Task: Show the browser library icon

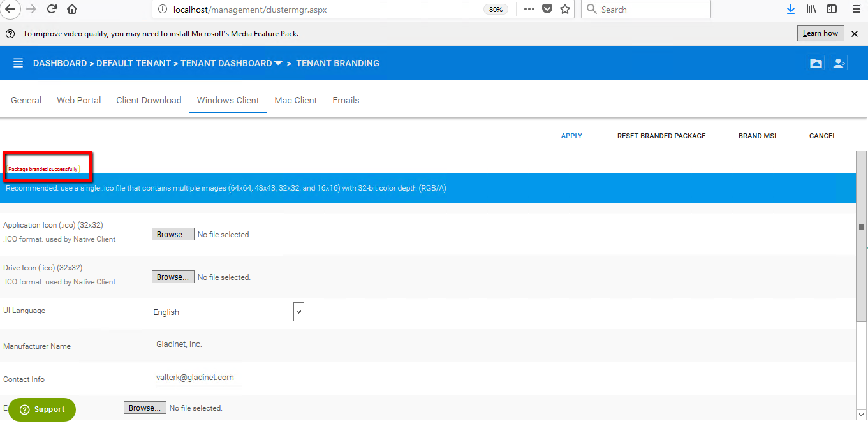Action: [811, 9]
